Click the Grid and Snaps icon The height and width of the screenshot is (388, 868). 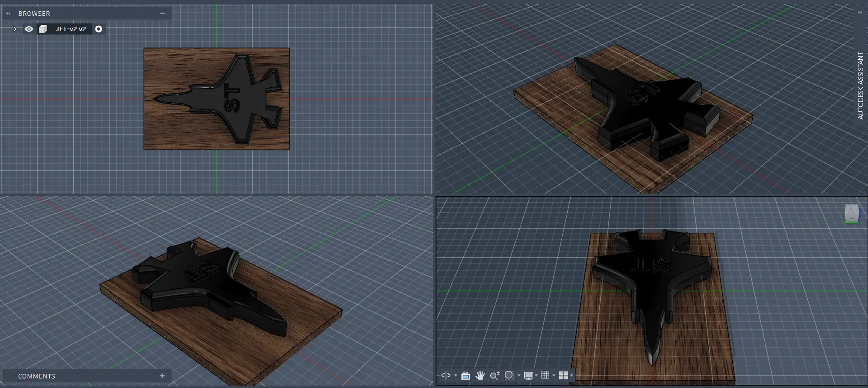tap(545, 375)
